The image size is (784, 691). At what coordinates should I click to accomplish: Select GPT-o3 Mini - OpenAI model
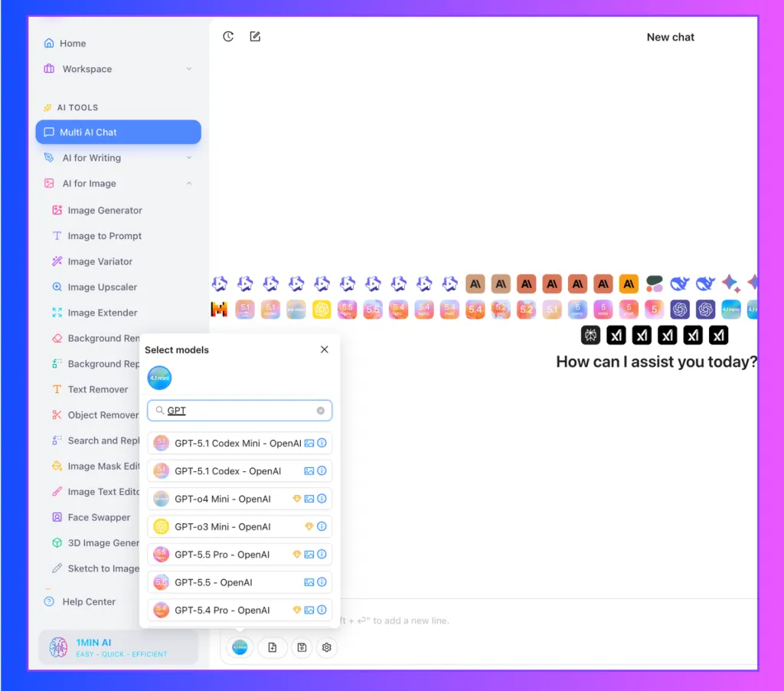coord(240,526)
